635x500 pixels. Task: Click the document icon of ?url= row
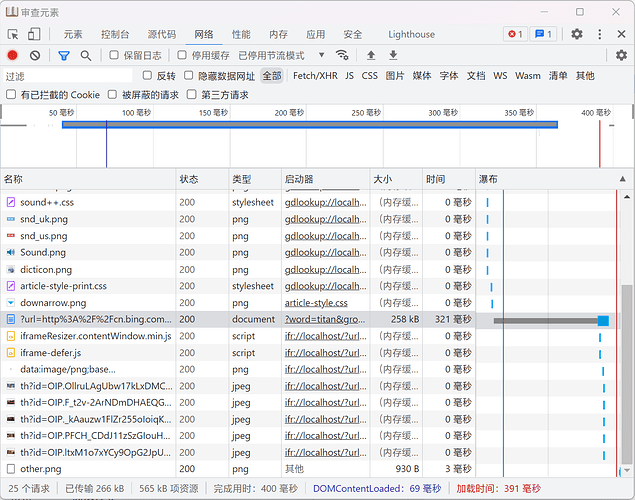click(11, 319)
